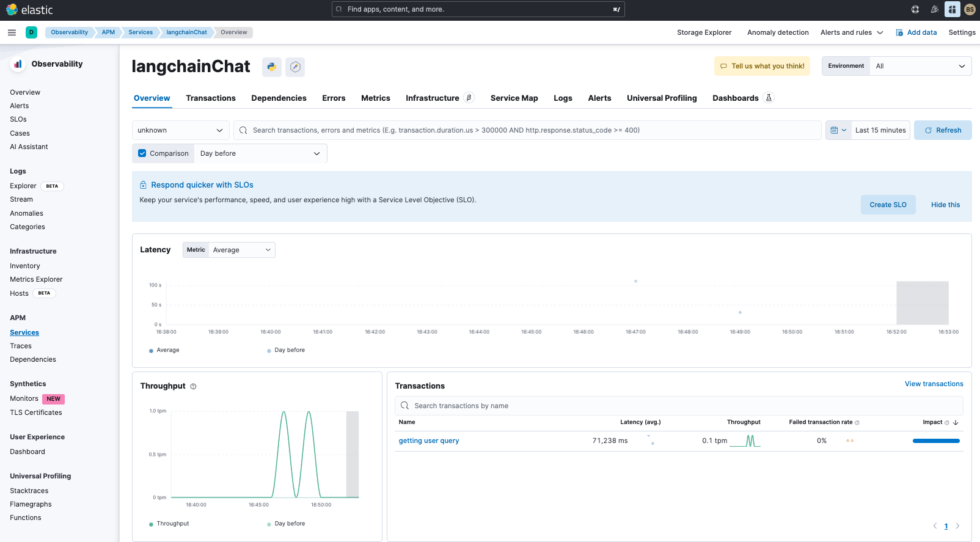Toggle Average series in Latency legend
Screen dimensions: 980x542
point(164,350)
